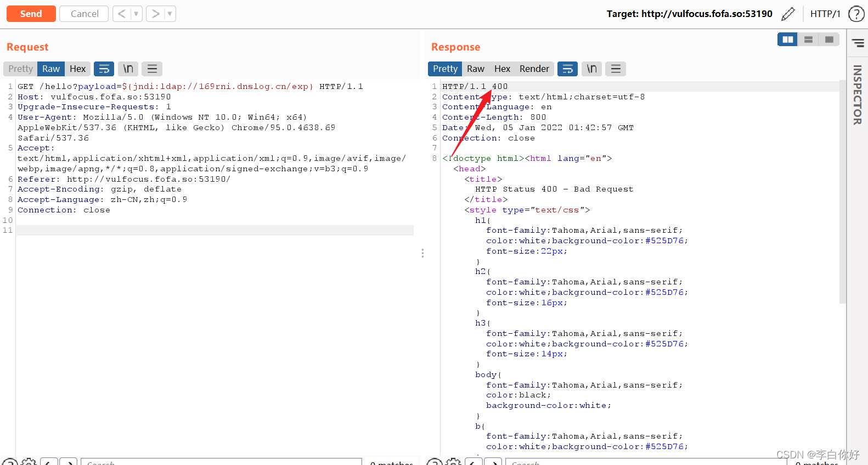Go to next request with forward arrow
The image size is (868, 465).
155,14
